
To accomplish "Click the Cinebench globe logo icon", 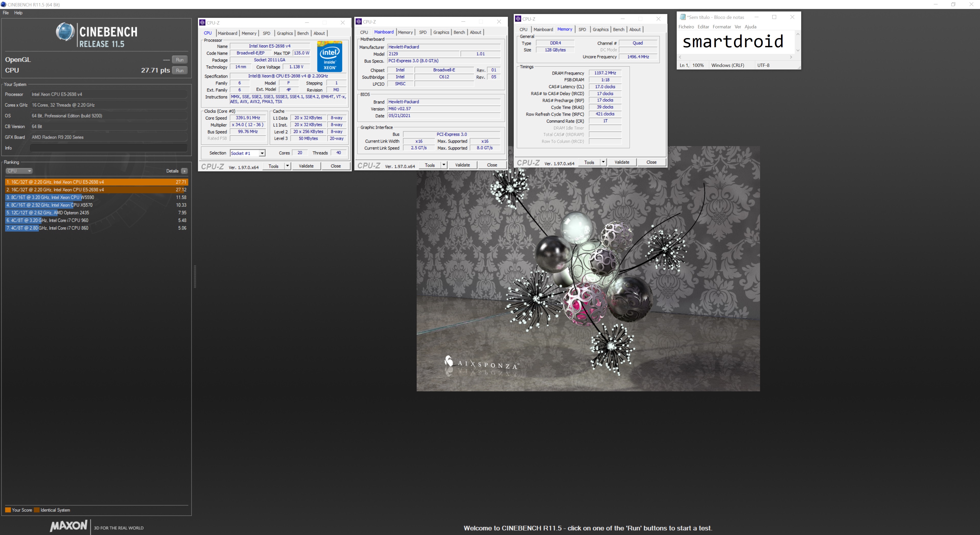I will point(65,32).
